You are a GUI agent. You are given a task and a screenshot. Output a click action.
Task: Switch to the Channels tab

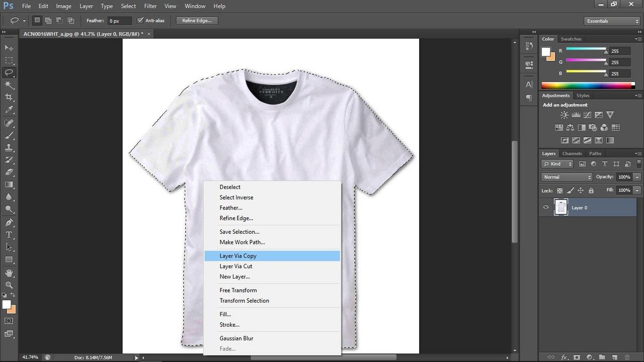point(572,153)
